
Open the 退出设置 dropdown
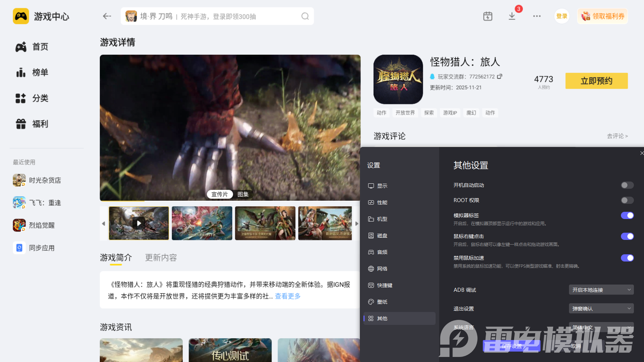coord(601,308)
